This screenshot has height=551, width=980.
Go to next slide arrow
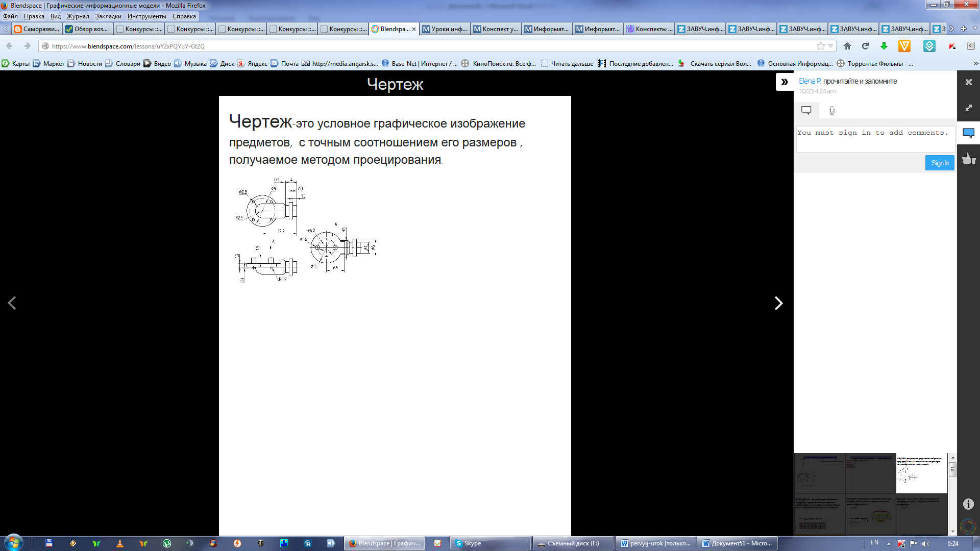778,303
